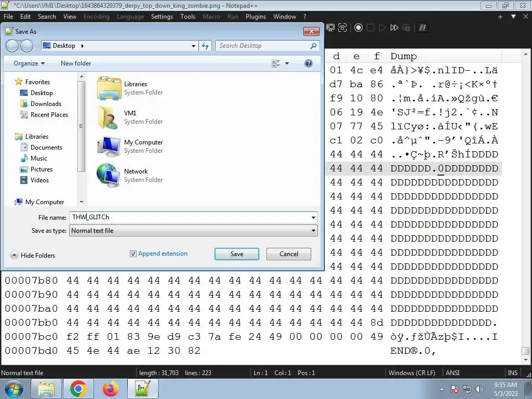
Task: Click the monitor icon in Notepad++ toolbar
Action: [x=330, y=28]
